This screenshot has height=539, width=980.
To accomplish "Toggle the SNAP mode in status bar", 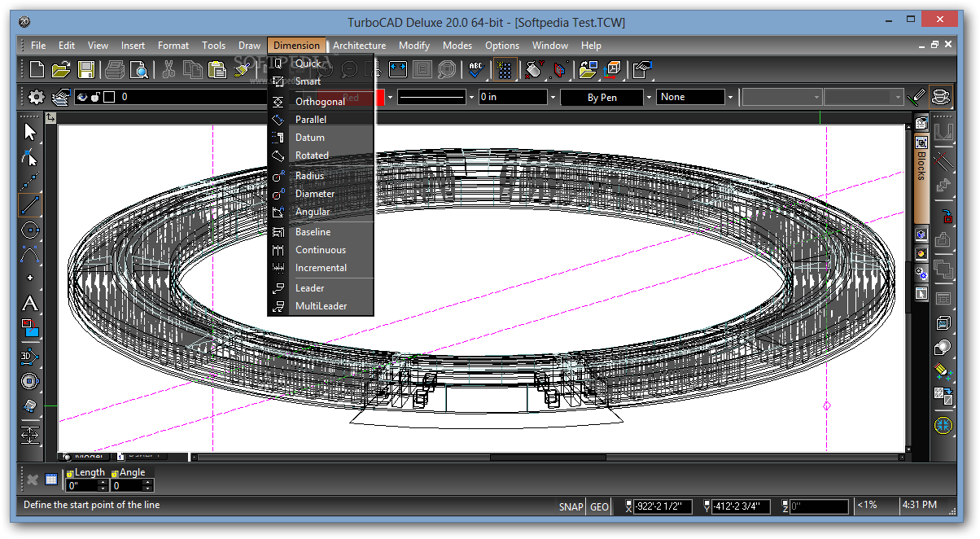I will pyautogui.click(x=571, y=506).
